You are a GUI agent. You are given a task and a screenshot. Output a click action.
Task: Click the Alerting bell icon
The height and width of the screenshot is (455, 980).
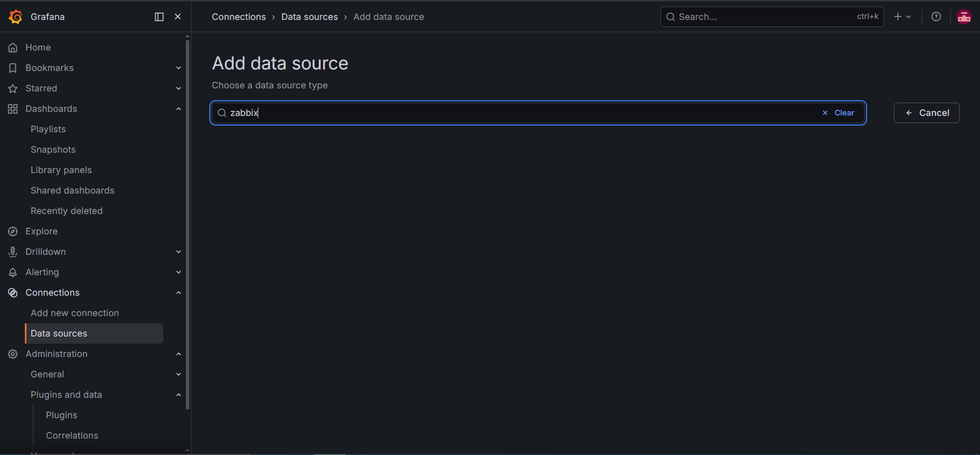tap(13, 272)
